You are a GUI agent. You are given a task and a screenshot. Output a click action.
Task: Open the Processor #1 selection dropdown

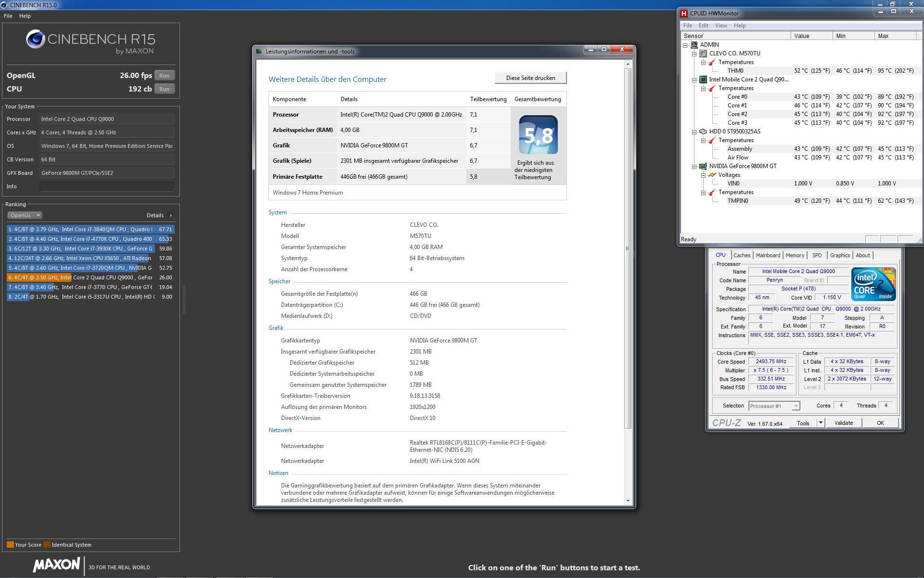[x=796, y=406]
